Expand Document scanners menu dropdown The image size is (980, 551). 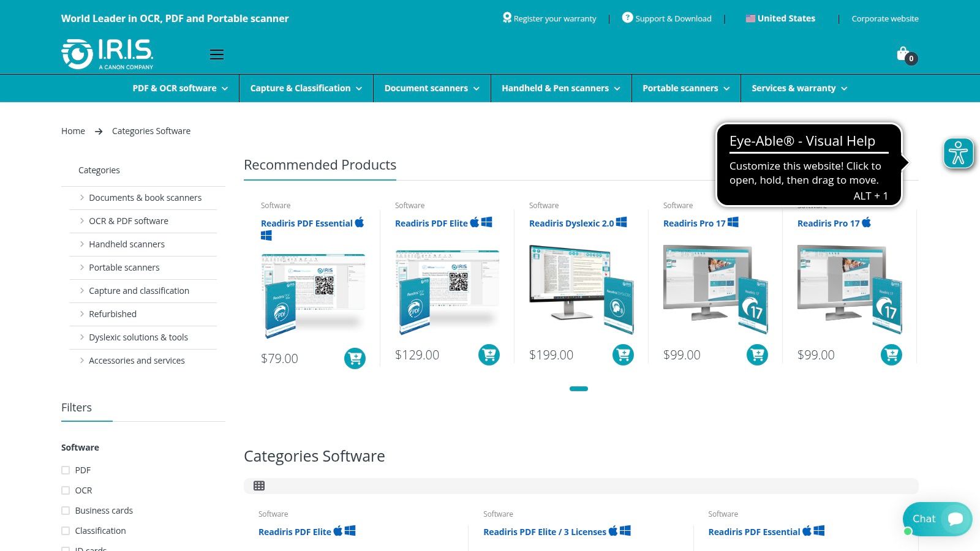pyautogui.click(x=431, y=88)
